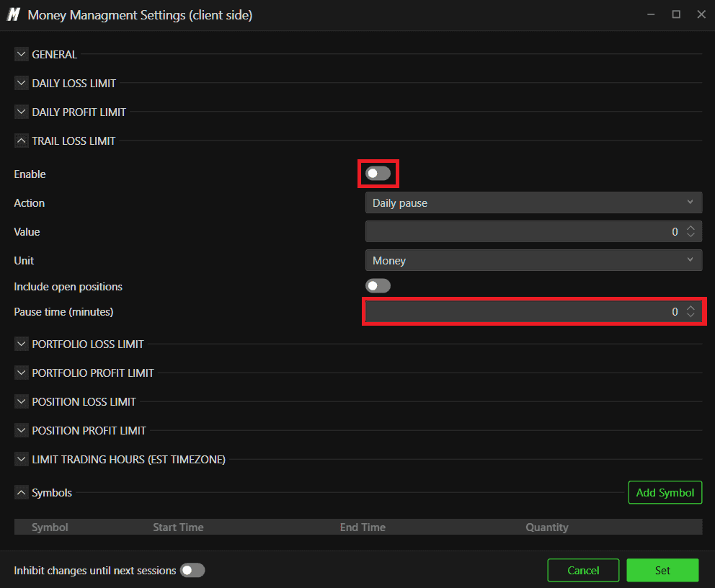The height and width of the screenshot is (588, 715).
Task: Click the Pause time minutes field
Action: tap(533, 311)
